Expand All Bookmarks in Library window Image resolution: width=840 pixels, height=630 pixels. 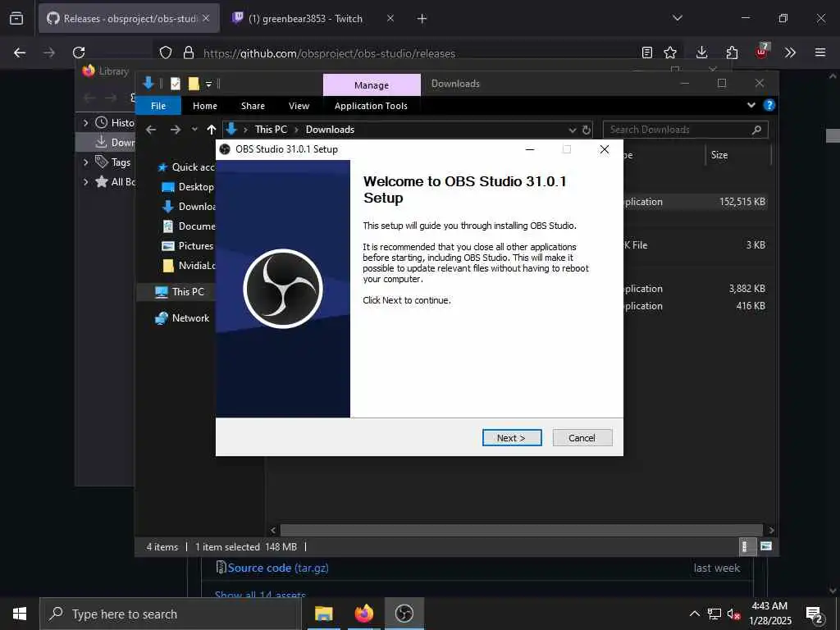click(x=85, y=181)
